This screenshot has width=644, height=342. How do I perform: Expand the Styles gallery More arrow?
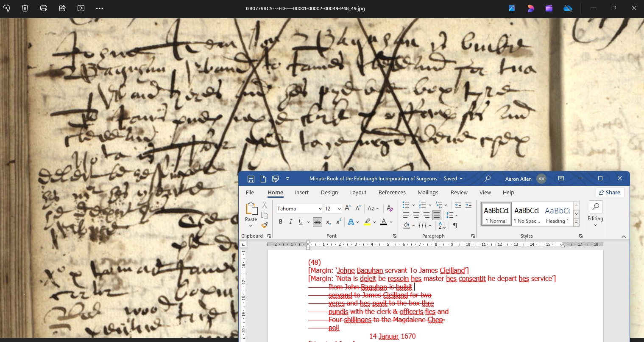576,222
